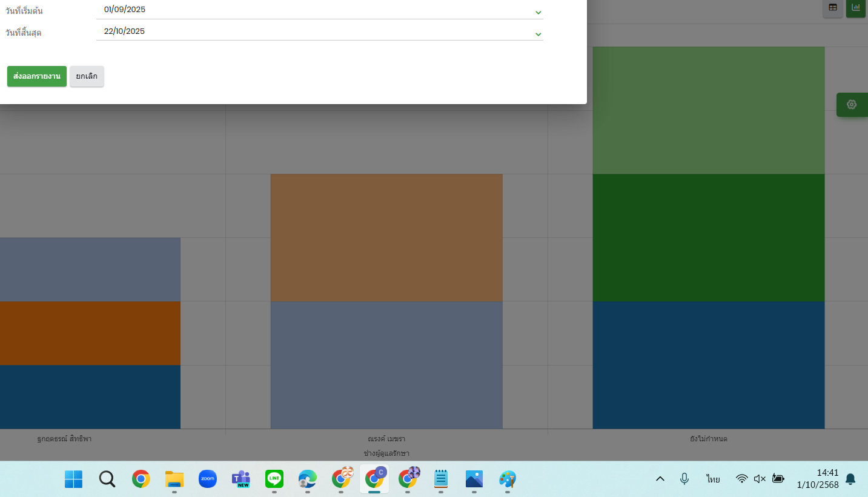Expand the end date (วันที่สิ้นสุด) dropdown arrow
868x497 pixels.
(x=538, y=35)
